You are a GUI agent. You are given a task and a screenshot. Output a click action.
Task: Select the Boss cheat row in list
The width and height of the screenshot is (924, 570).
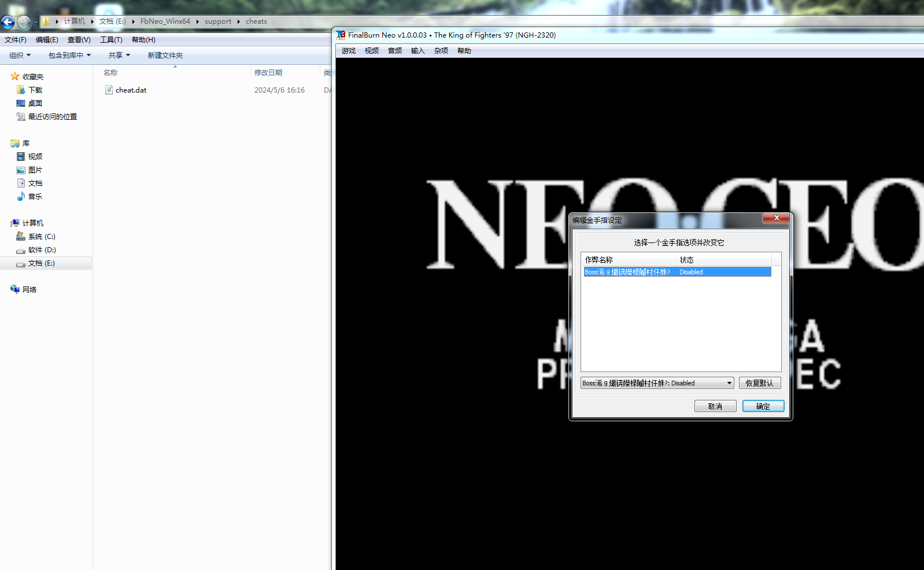tap(677, 272)
